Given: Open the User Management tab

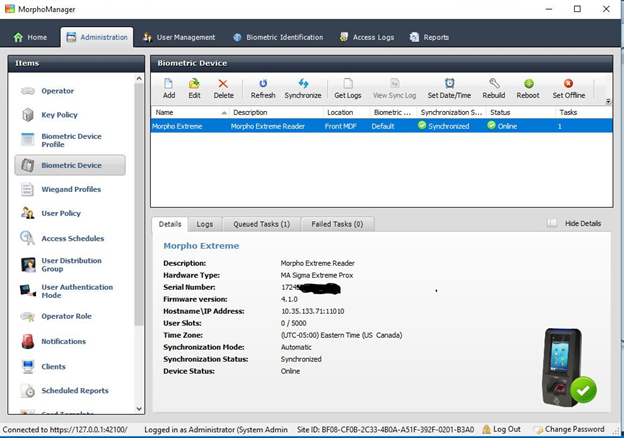Looking at the screenshot, I should click(179, 37).
